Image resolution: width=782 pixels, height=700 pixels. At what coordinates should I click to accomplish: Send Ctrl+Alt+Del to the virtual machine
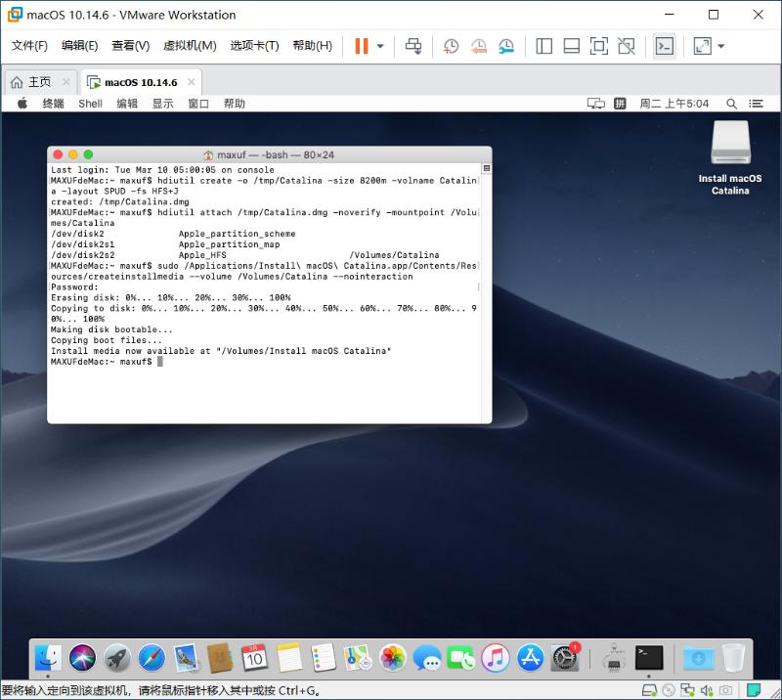414,45
